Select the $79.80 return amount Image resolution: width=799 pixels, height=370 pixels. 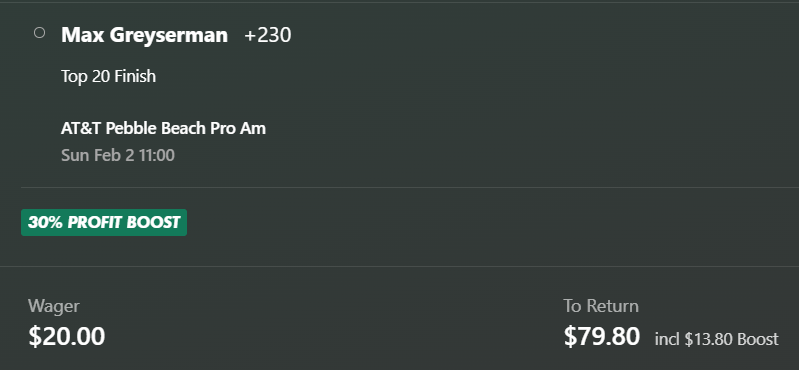pos(602,336)
